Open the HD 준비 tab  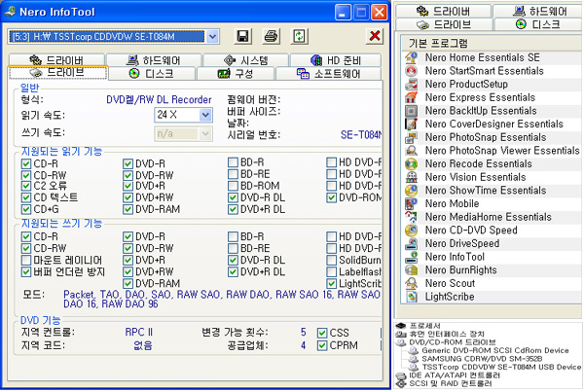(x=336, y=60)
